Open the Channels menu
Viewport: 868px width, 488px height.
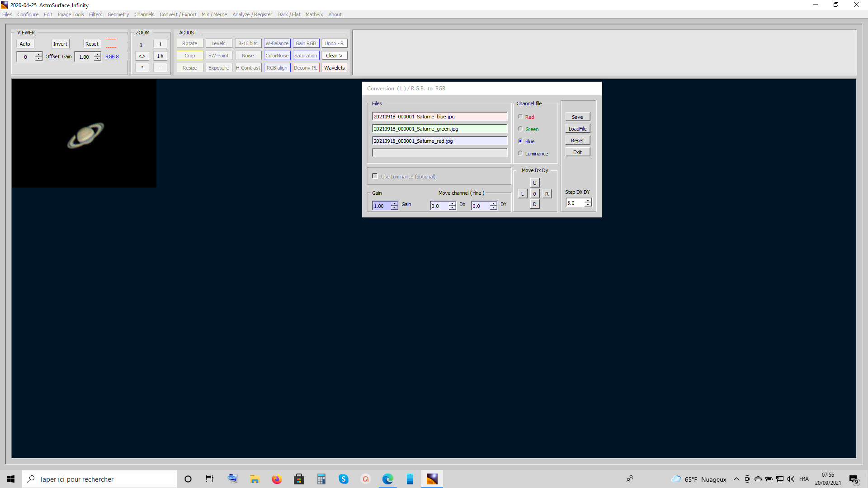pyautogui.click(x=144, y=14)
